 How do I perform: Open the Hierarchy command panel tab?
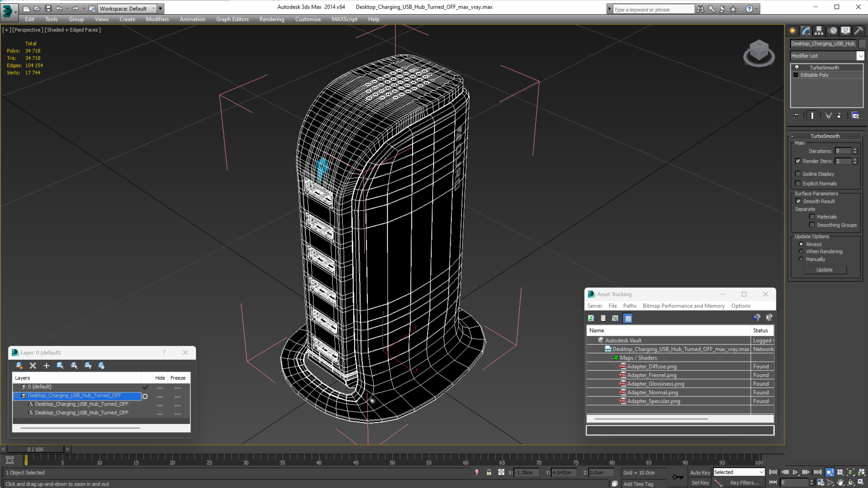pyautogui.click(x=819, y=31)
